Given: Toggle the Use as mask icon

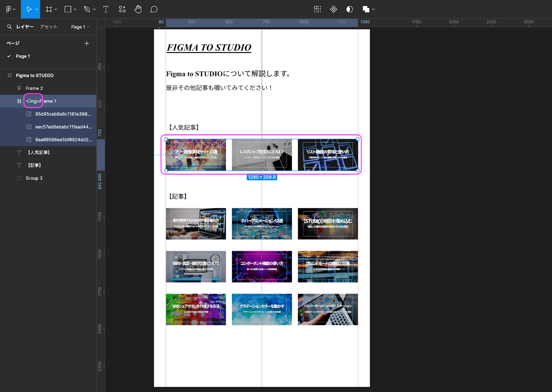Looking at the screenshot, I should click(x=349, y=9).
